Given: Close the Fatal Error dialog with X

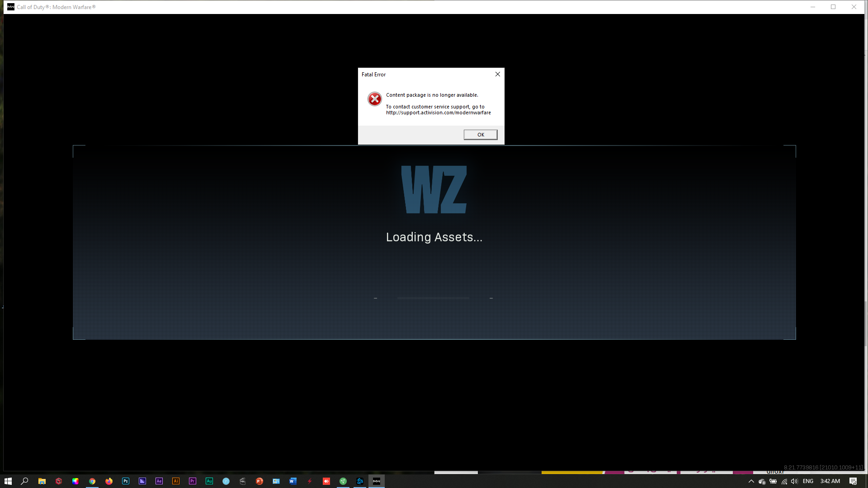Looking at the screenshot, I should tap(497, 74).
